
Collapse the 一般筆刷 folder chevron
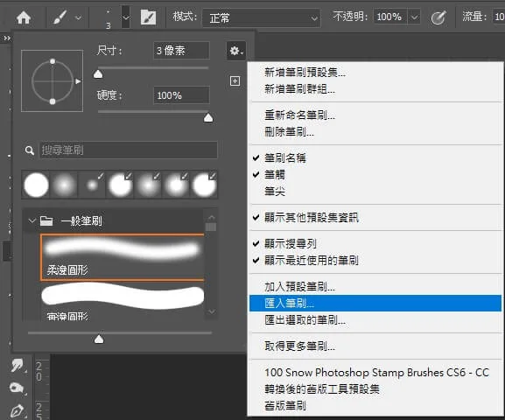pos(32,220)
